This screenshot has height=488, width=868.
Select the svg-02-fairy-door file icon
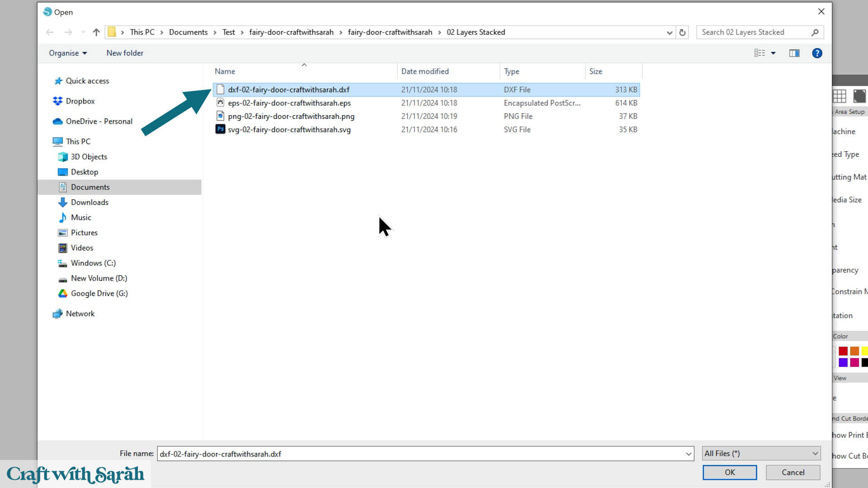220,129
